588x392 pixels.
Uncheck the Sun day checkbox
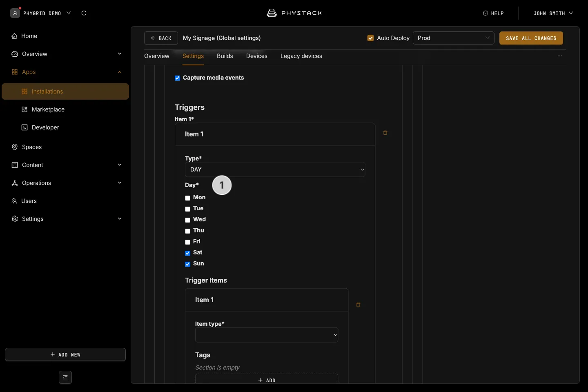(188, 264)
